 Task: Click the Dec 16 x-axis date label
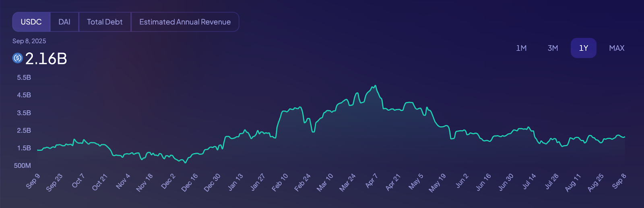[189, 182]
